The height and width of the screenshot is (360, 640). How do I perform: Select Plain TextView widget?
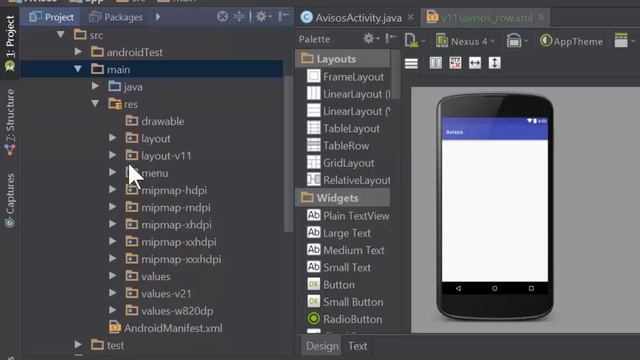348,216
